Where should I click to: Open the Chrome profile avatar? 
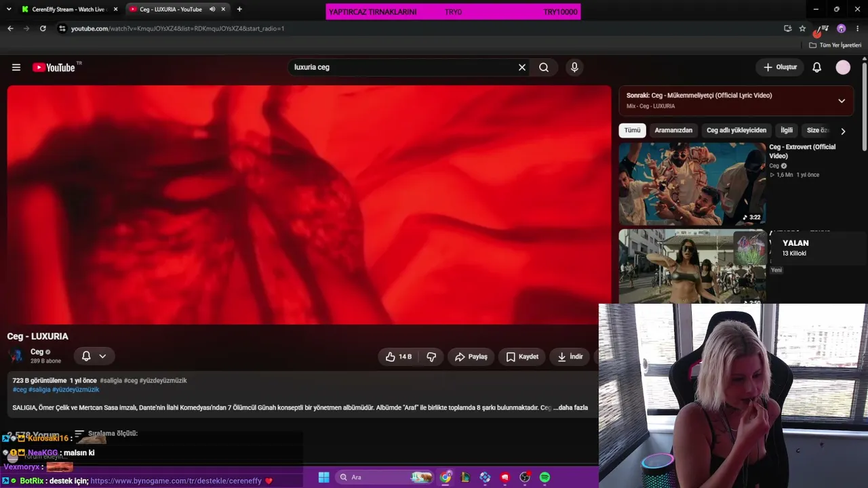(842, 28)
